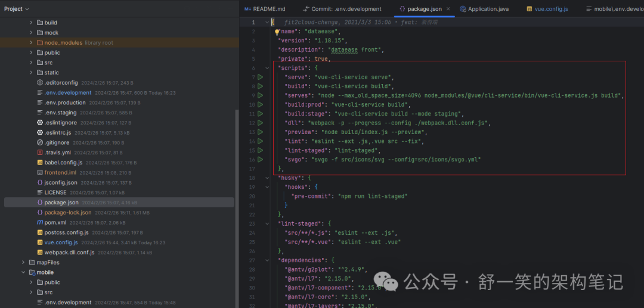
Task: Open vue.config.js in project tree
Action: click(61, 242)
